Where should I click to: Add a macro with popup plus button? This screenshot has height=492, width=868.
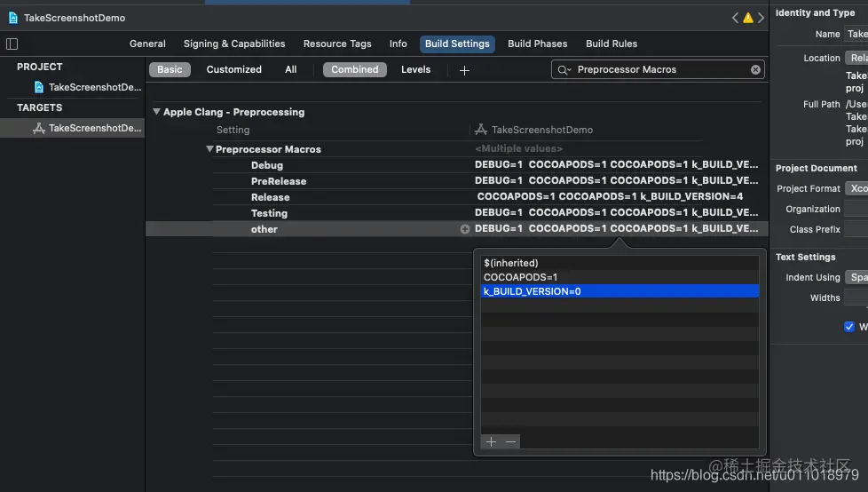(491, 441)
